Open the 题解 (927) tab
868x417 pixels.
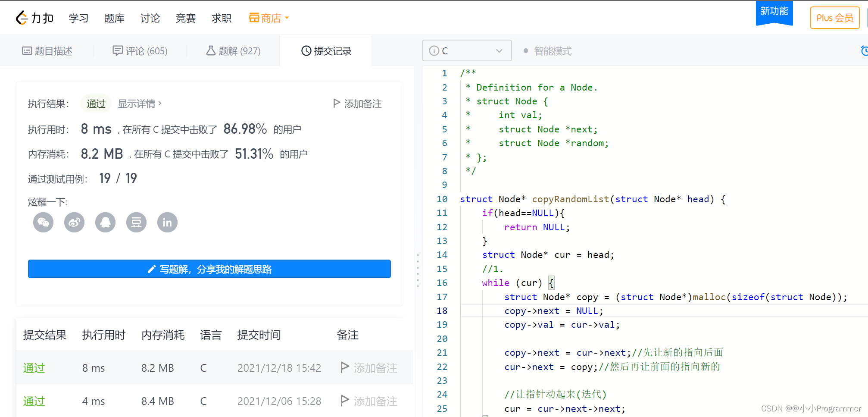233,51
